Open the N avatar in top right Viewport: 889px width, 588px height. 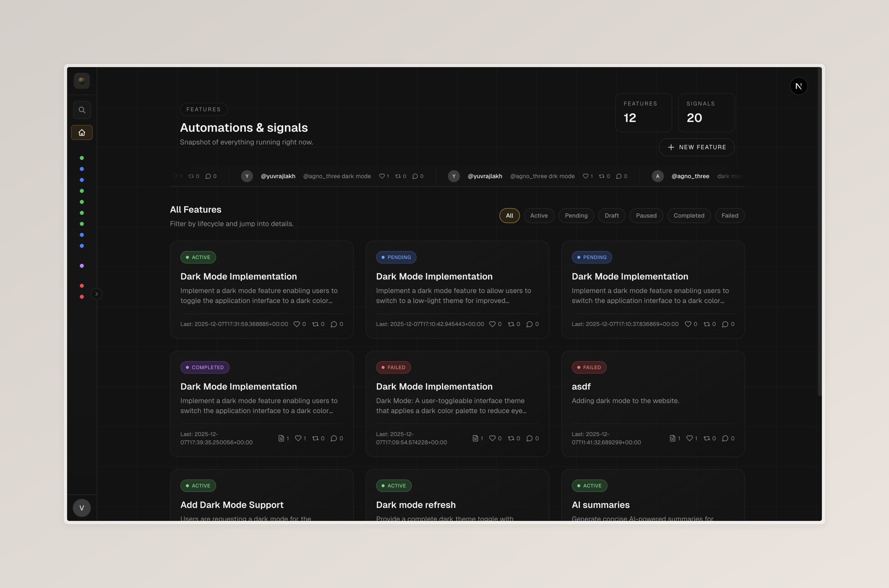[x=799, y=86]
